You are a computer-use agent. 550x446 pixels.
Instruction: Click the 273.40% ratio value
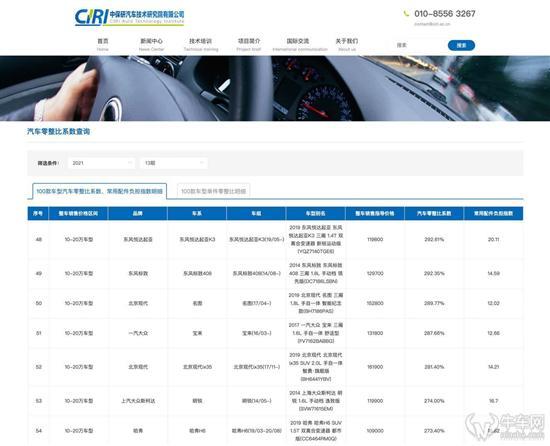point(434,431)
